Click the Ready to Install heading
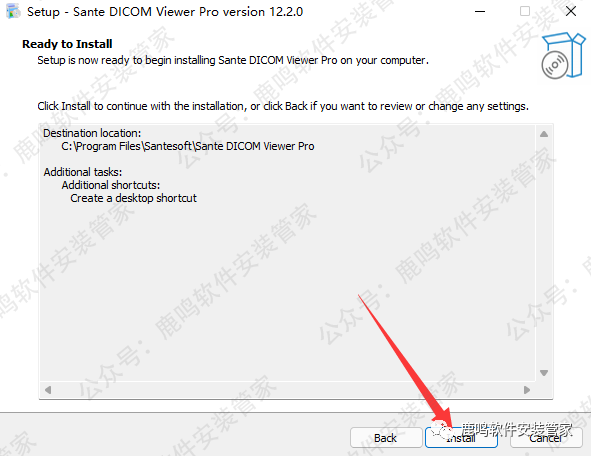The height and width of the screenshot is (456, 591). pos(67,44)
